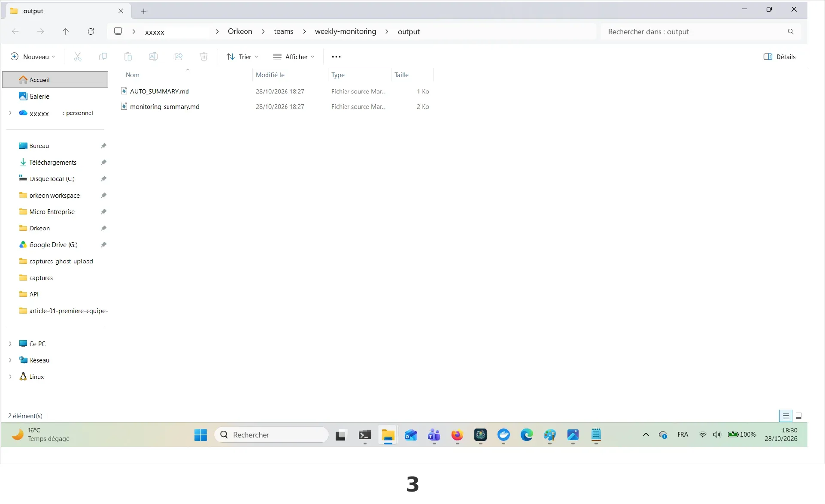
Task: Open the Nouveau dropdown
Action: click(33, 57)
